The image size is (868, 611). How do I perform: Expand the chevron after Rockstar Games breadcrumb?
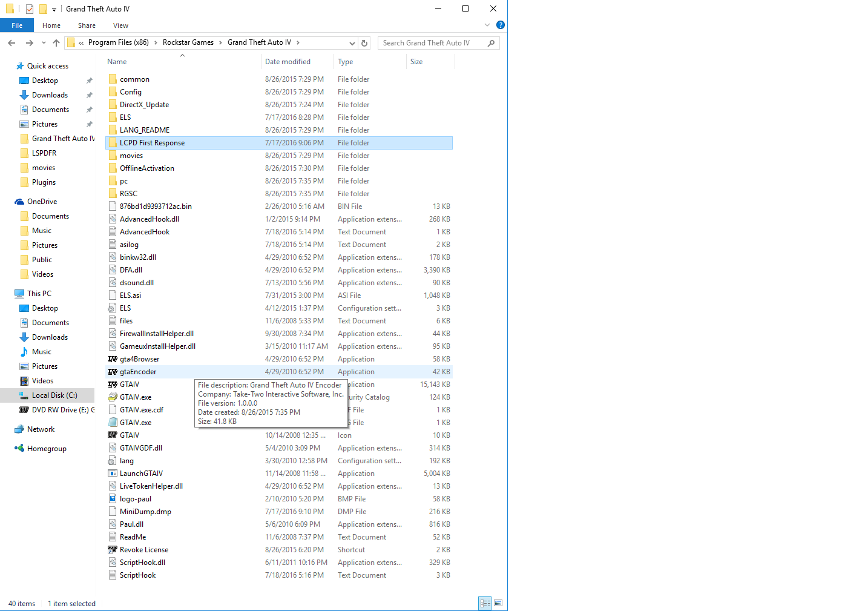[220, 43]
